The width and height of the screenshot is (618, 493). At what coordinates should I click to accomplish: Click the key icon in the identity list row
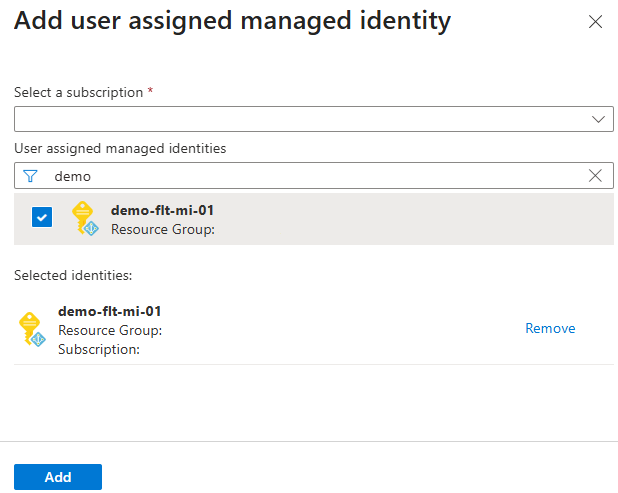click(85, 218)
